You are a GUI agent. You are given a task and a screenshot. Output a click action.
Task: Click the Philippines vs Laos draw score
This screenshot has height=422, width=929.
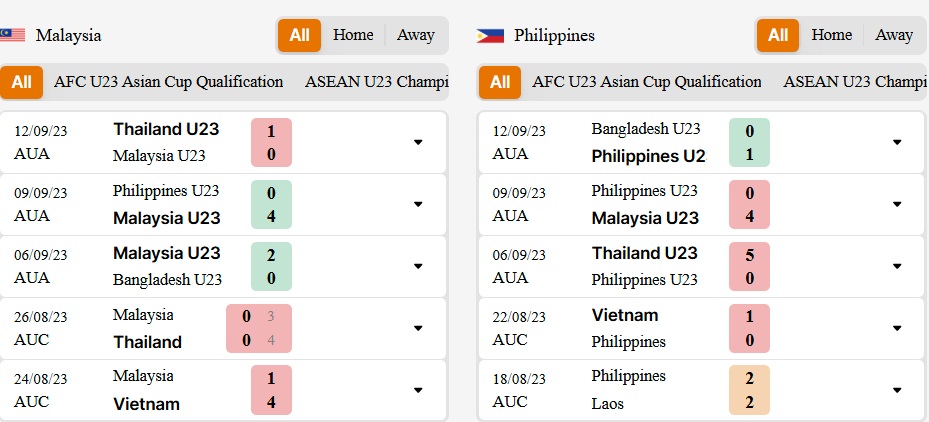tap(749, 390)
